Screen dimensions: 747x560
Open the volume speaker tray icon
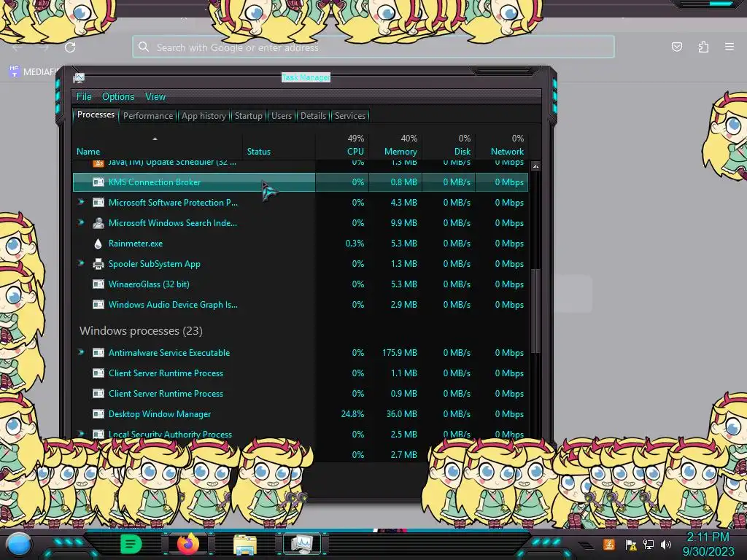666,544
